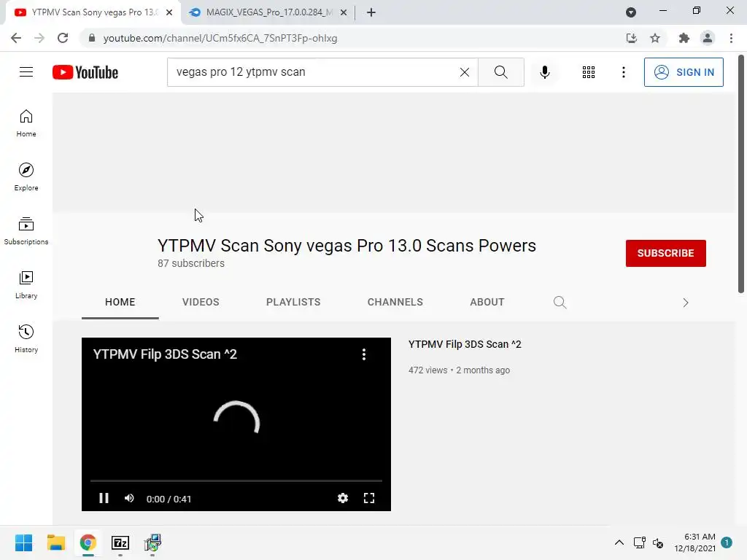The height and width of the screenshot is (560, 747).
Task: Click the channel name heading
Action: (347, 246)
